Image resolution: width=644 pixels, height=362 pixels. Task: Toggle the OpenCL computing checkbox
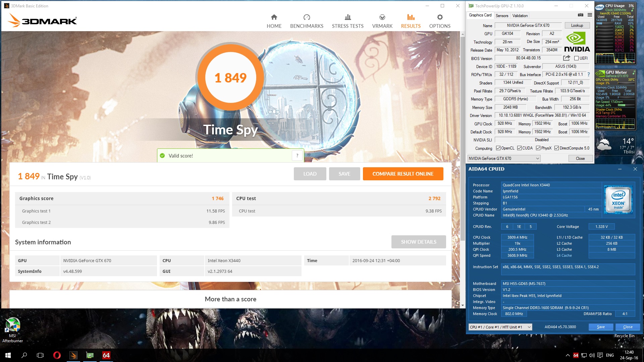pos(498,148)
